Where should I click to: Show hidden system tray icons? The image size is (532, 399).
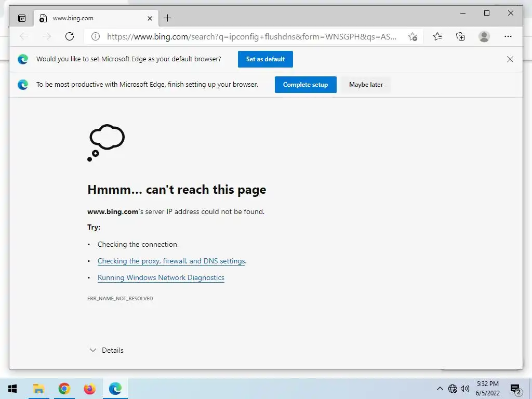tap(440, 389)
